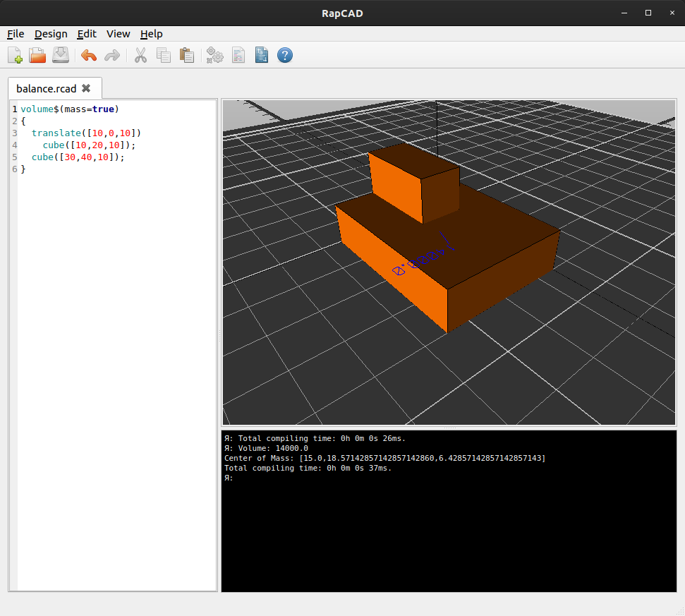Click the blue document icon in toolbar
Screen dimensions: 685x616
click(262, 55)
